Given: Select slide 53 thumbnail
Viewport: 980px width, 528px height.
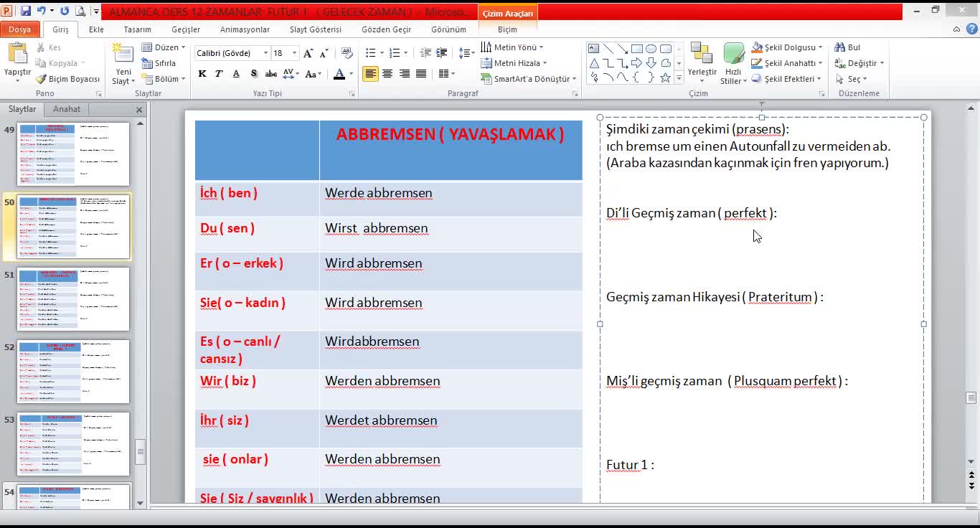Looking at the screenshot, I should pos(73,443).
